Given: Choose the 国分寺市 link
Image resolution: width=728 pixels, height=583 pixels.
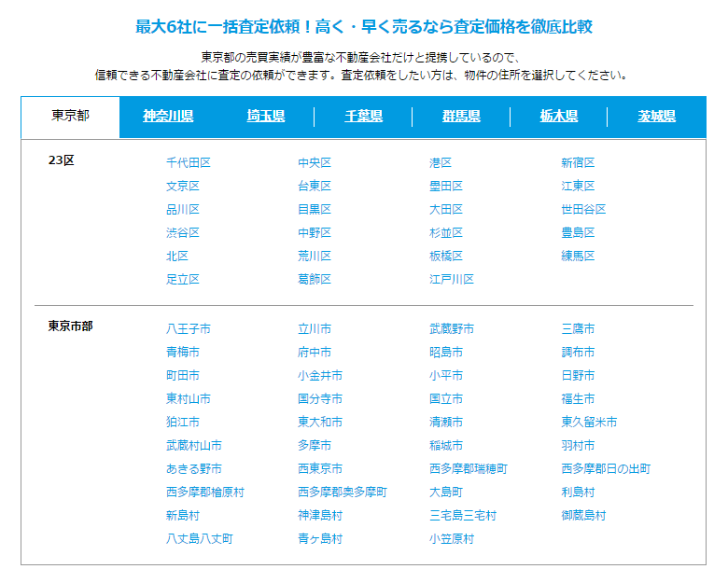Looking at the screenshot, I should (319, 398).
